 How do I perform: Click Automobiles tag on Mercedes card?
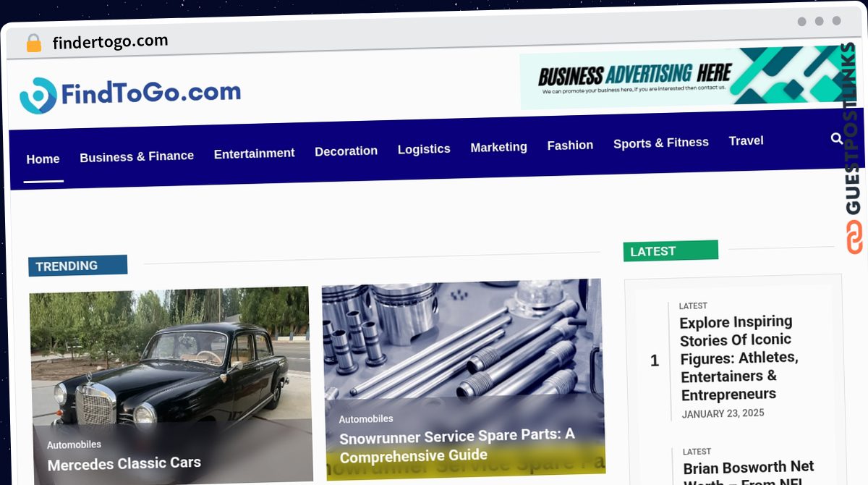74,444
